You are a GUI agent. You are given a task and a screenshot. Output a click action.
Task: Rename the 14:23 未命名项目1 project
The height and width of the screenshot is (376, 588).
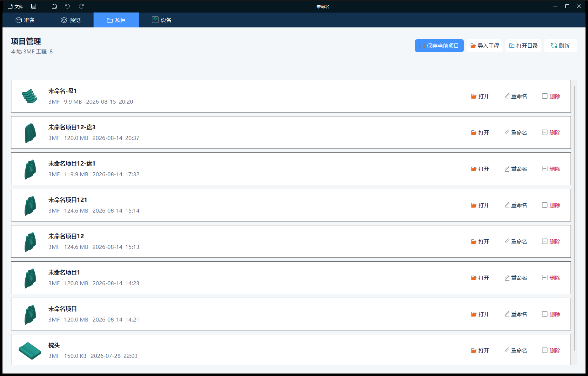[x=516, y=278]
